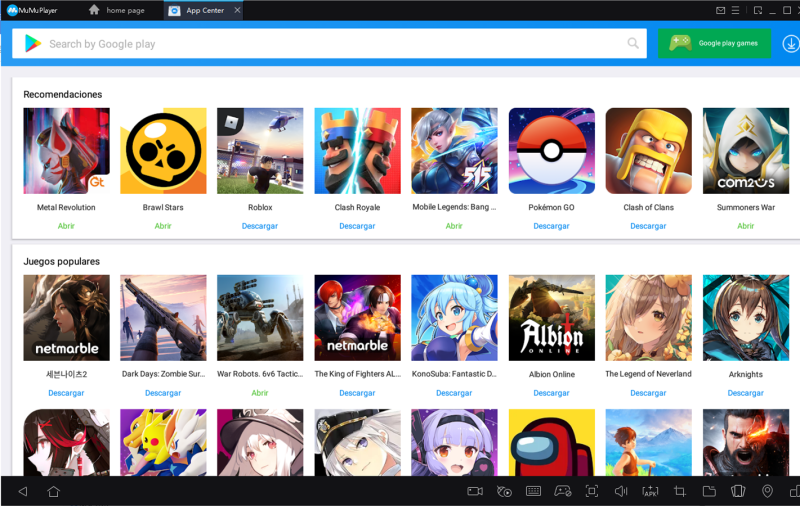Set virtual location with pin icon
Screen dimensions: 800x506
767,491
